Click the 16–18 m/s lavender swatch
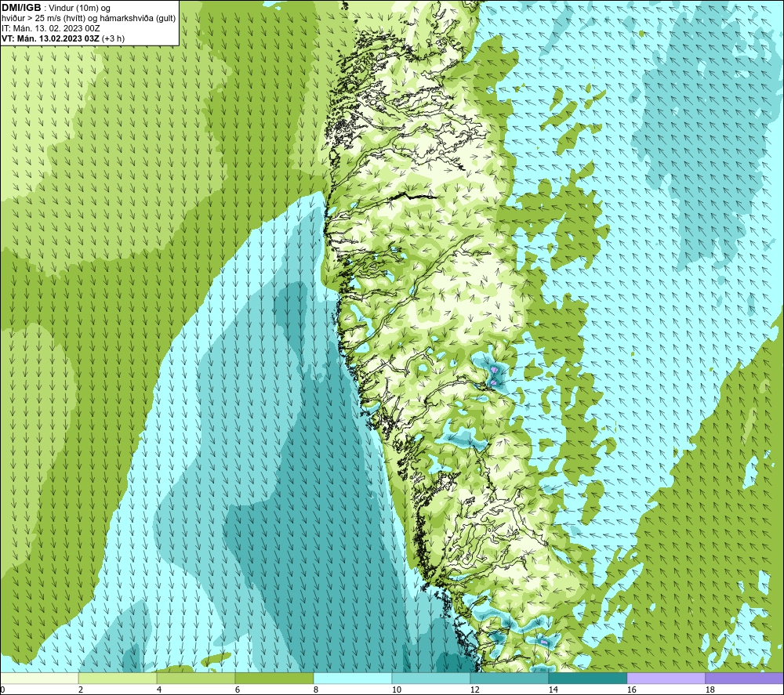 click(666, 678)
